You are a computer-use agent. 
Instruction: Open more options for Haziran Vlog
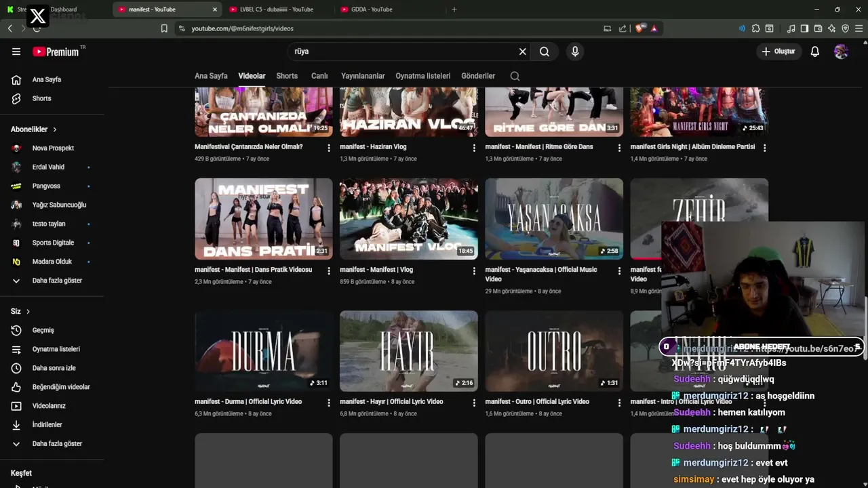(474, 148)
